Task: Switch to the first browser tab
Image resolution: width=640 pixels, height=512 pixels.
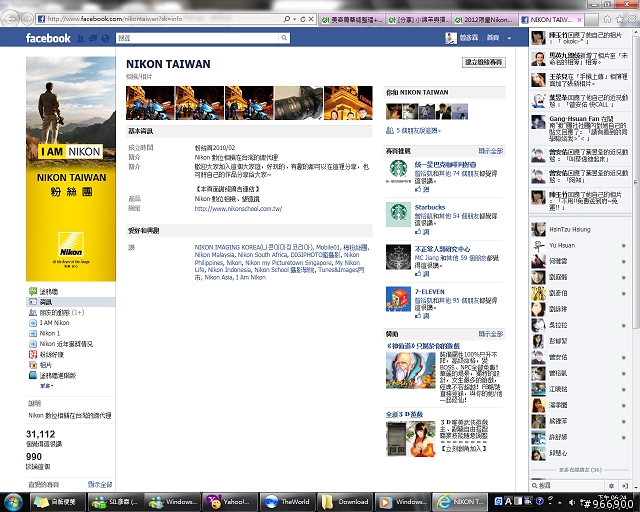Action: (x=352, y=20)
